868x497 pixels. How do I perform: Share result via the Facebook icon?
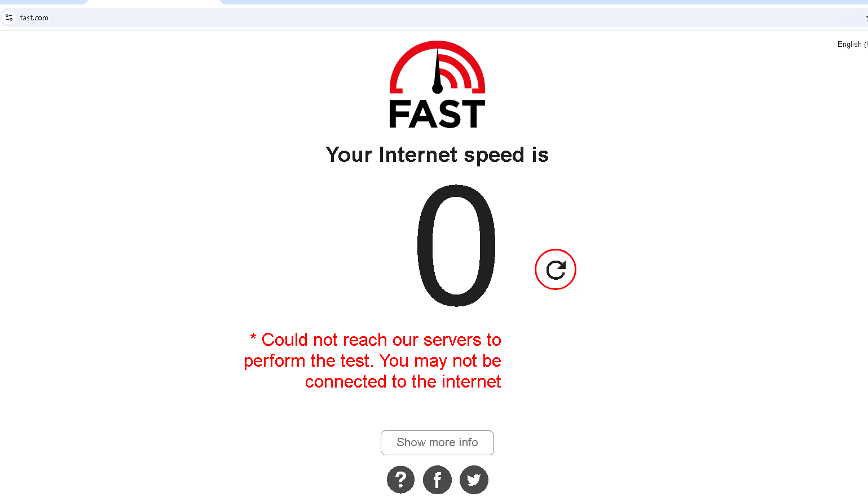[437, 480]
